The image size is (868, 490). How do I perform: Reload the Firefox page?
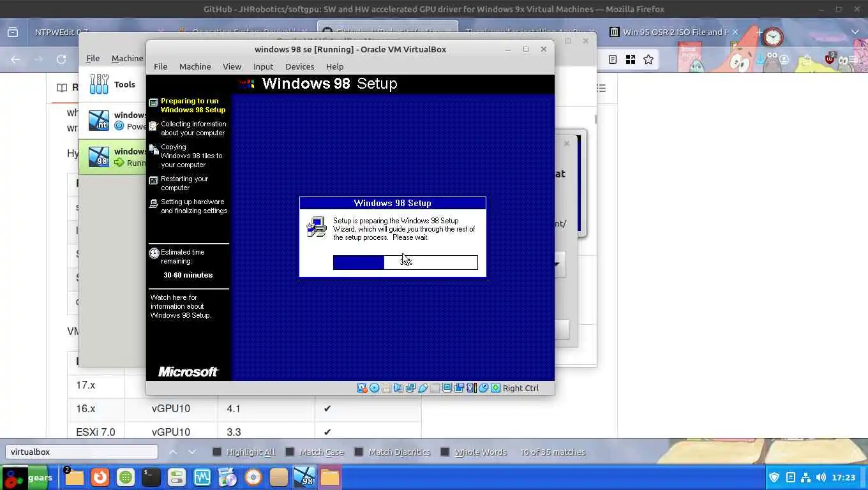[61, 59]
